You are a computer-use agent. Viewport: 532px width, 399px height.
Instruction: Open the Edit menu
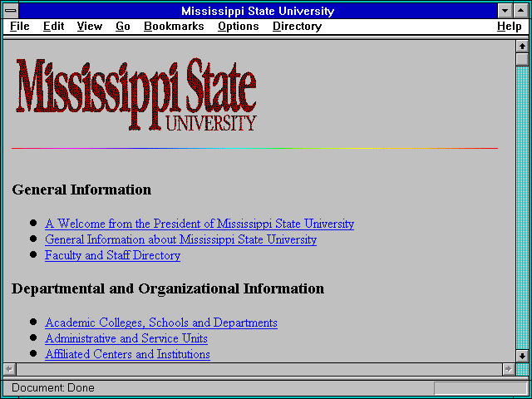(x=53, y=27)
